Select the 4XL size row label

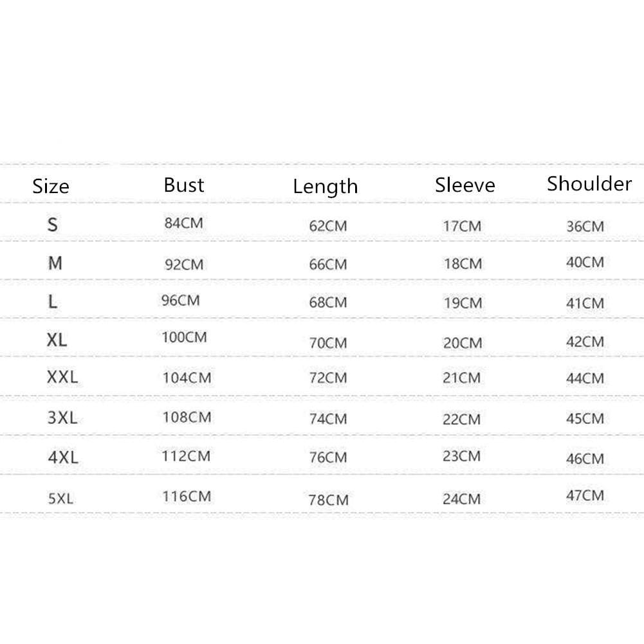coord(63,458)
